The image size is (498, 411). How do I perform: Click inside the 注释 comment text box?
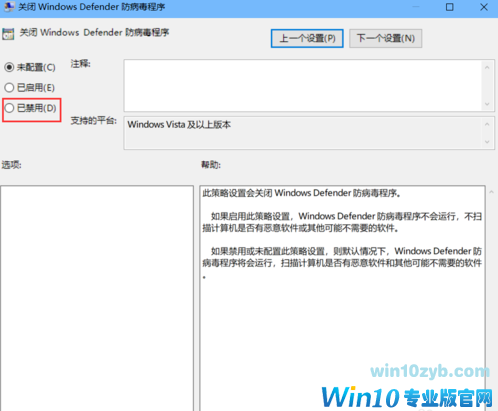click(x=303, y=86)
